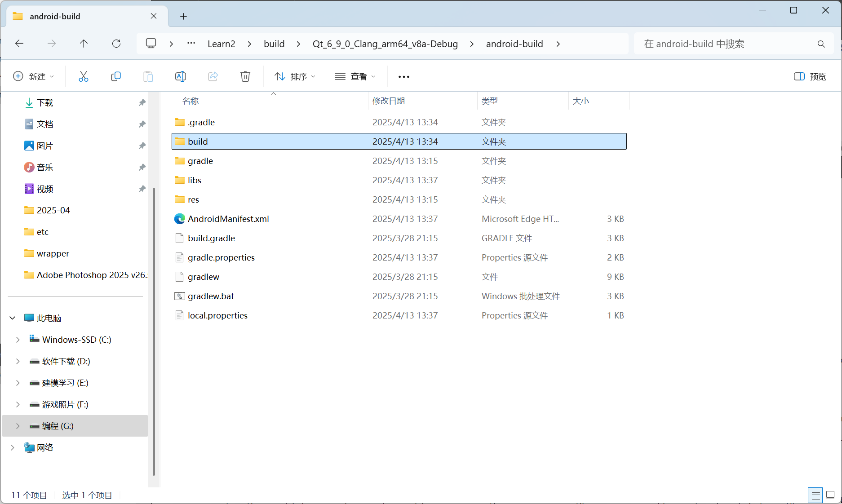Screen dimensions: 842x504
Task: Expand the Windows-SSD (C:) drive
Action: pyautogui.click(x=18, y=340)
